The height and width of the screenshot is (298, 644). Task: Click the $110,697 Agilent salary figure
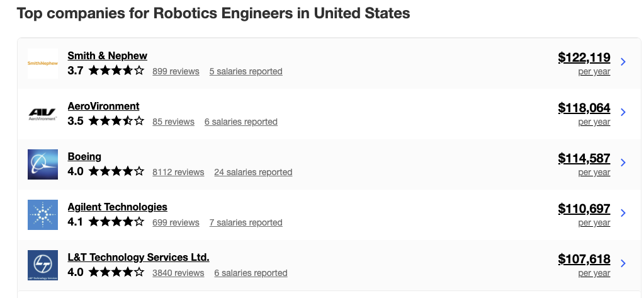[584, 209]
